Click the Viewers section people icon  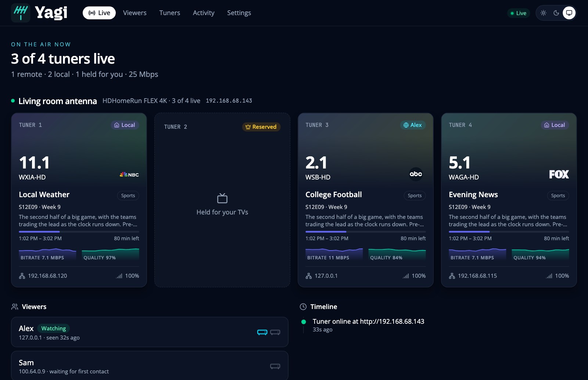(15, 306)
